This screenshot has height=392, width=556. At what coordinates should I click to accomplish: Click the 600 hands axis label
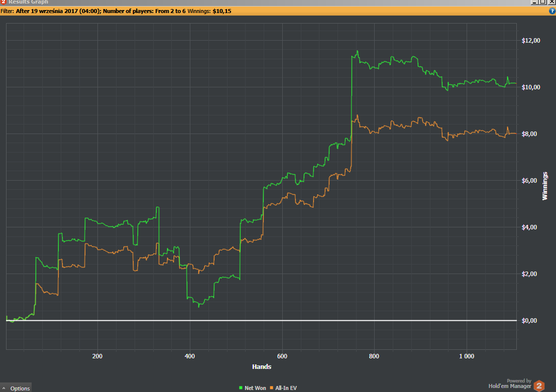tap(282, 356)
